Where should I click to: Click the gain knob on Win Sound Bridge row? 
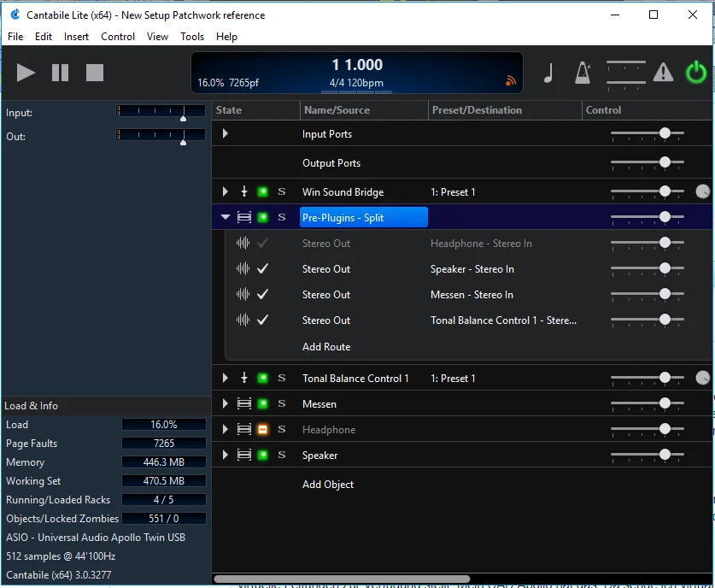(703, 191)
